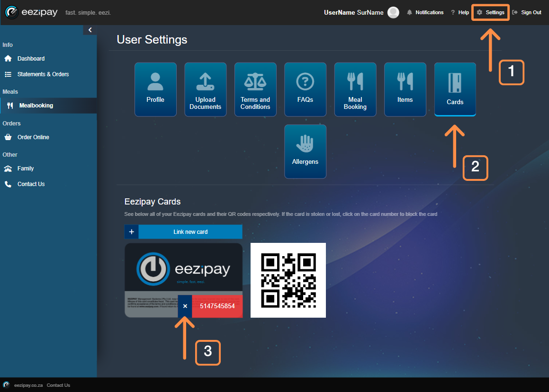Select Mealbooking in the sidebar

48,106
